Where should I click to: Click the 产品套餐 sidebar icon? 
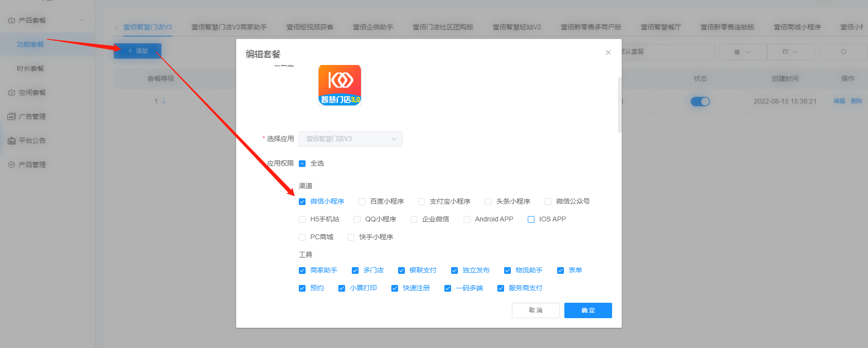pos(12,20)
